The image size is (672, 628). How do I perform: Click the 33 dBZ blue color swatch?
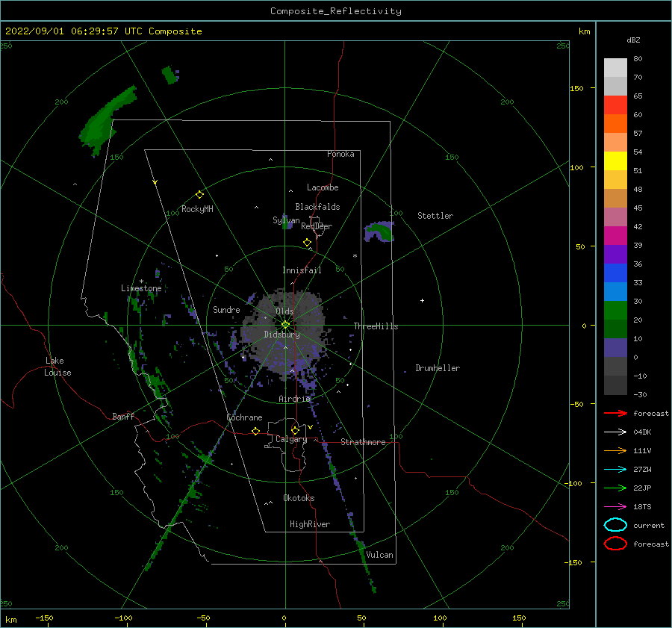click(615, 273)
